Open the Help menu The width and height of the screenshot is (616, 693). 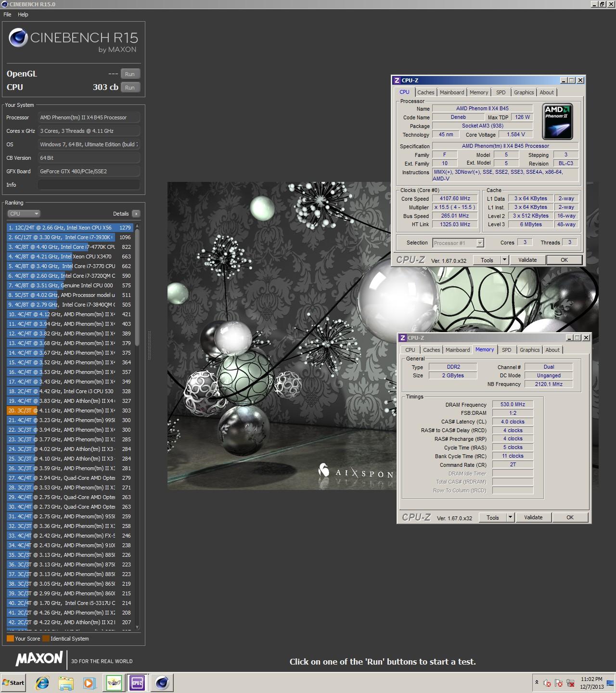23,14
